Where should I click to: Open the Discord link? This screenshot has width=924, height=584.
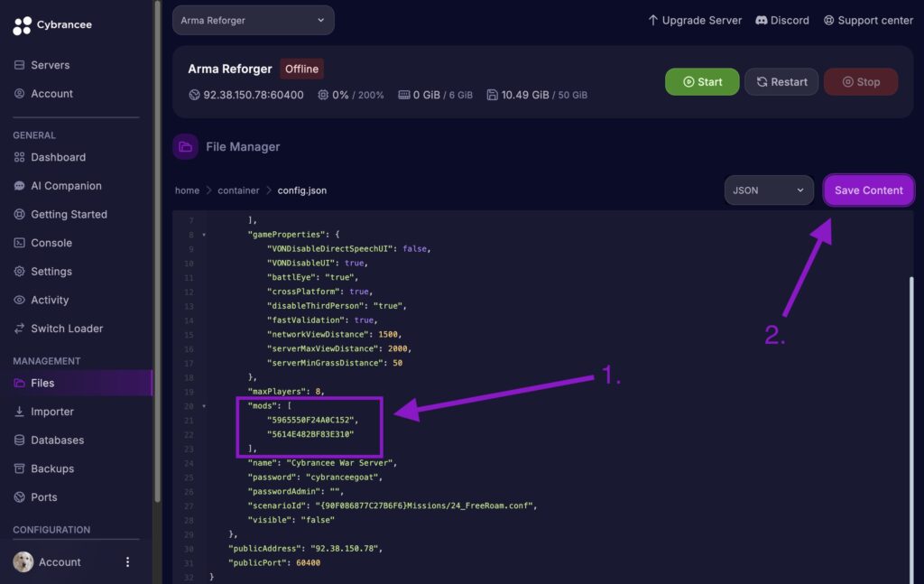pos(782,20)
